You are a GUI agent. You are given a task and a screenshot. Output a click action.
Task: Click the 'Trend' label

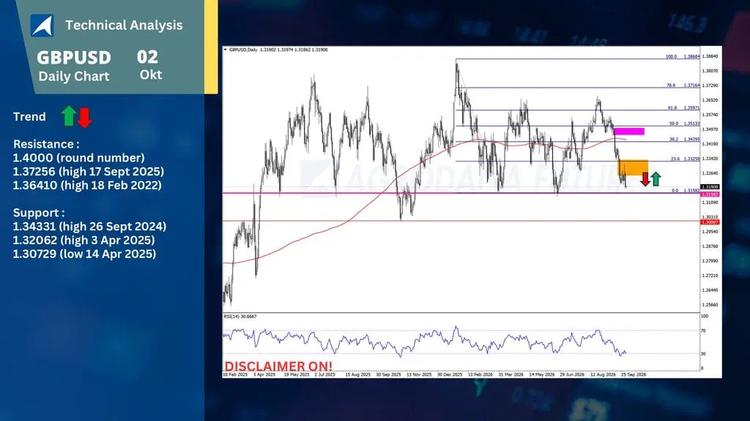[x=29, y=117]
